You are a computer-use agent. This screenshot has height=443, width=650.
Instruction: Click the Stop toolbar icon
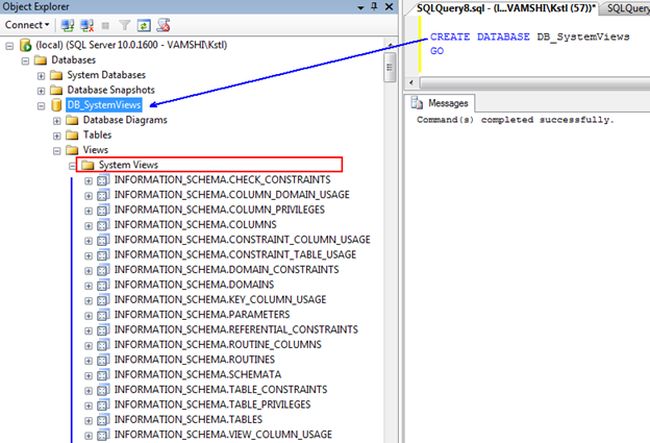click(x=105, y=26)
